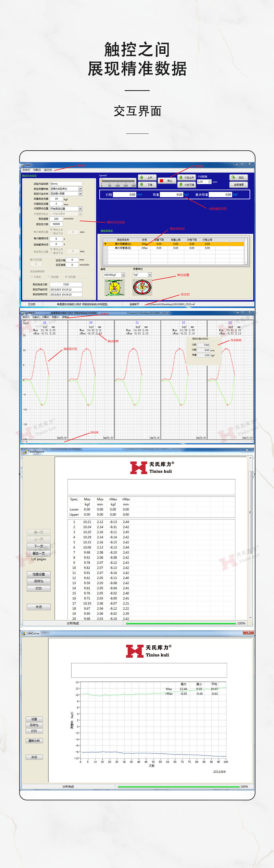The image size is (274, 868).
Task: Click the 寸动下降 jog-down arrow button
Action: (187, 185)
